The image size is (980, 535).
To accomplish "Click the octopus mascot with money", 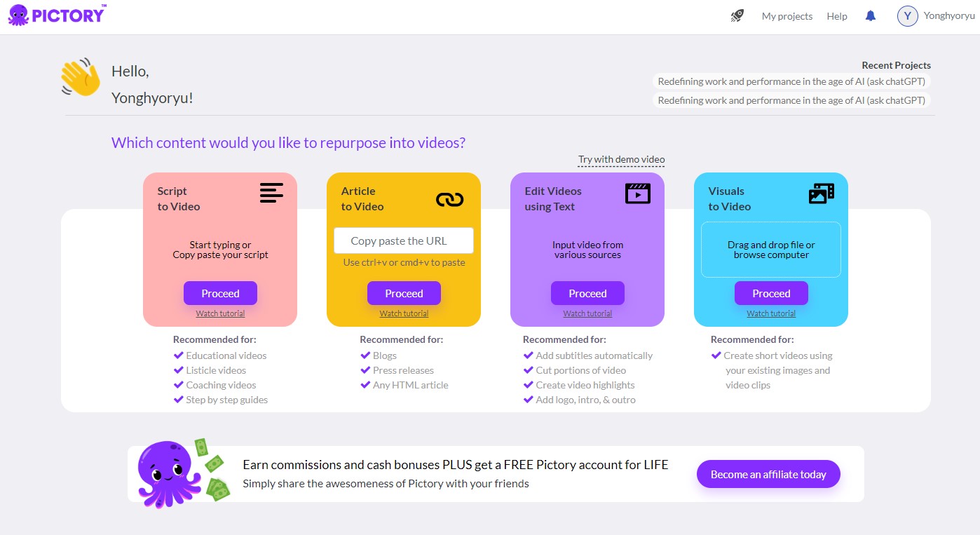I will pyautogui.click(x=183, y=473).
